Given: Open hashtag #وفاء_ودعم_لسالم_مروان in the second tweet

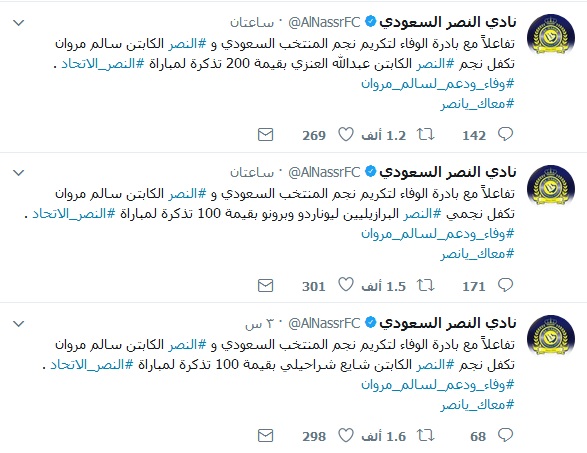Looking at the screenshot, I should pyautogui.click(x=438, y=234).
